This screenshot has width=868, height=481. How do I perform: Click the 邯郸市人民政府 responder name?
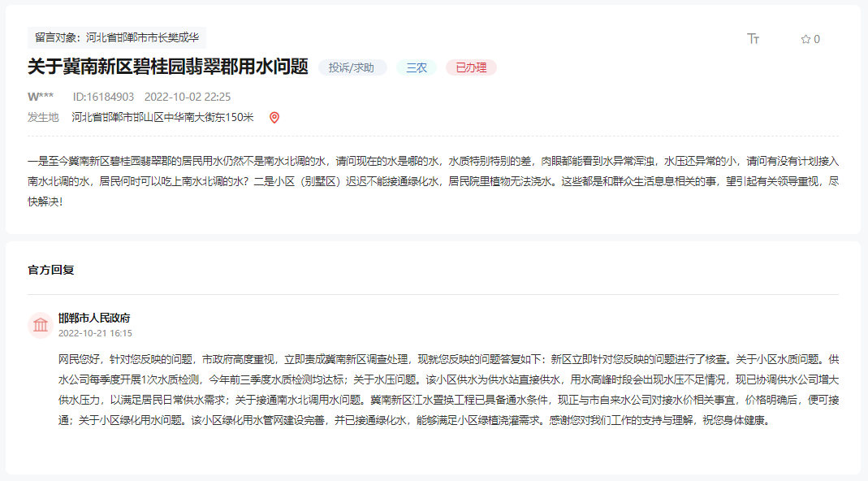tap(94, 318)
